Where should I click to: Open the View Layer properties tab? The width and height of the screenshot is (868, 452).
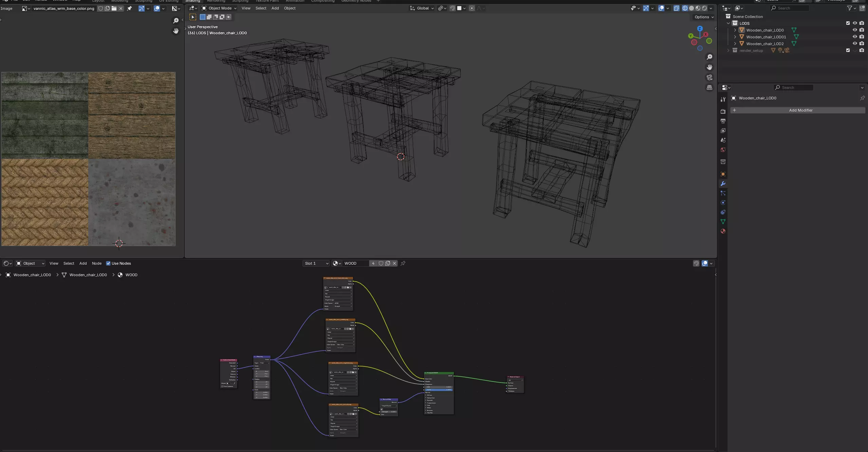click(723, 130)
